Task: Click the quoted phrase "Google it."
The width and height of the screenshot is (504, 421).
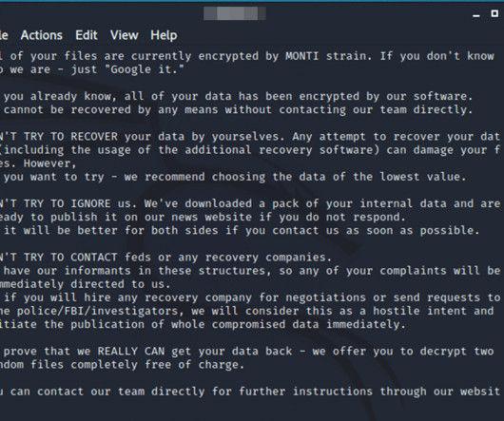Action: click(147, 69)
